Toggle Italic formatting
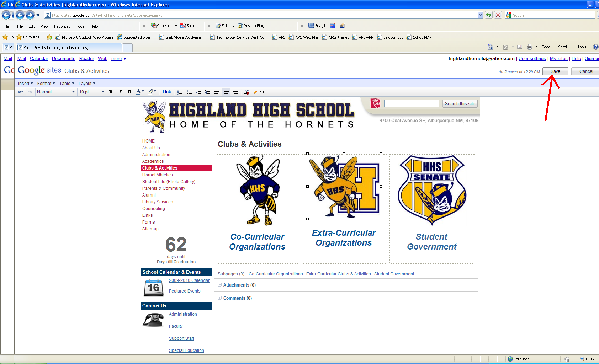599x364 pixels. tap(120, 92)
